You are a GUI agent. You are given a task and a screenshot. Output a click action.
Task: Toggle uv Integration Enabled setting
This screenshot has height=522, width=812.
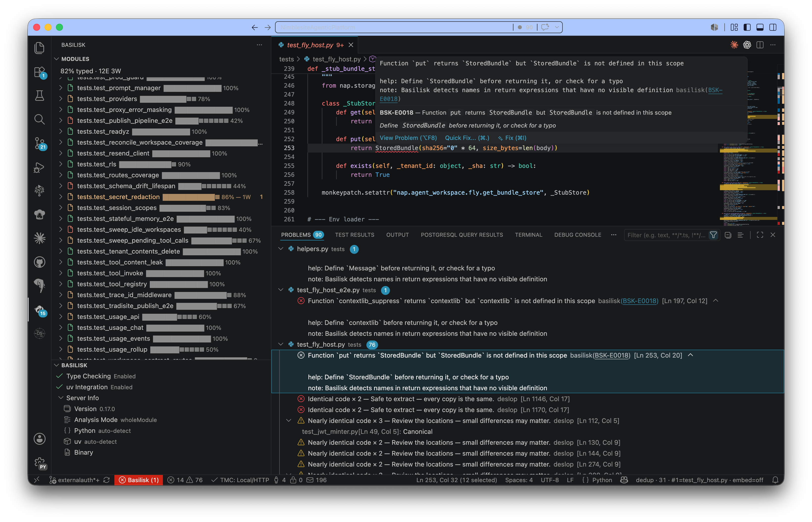click(161, 387)
